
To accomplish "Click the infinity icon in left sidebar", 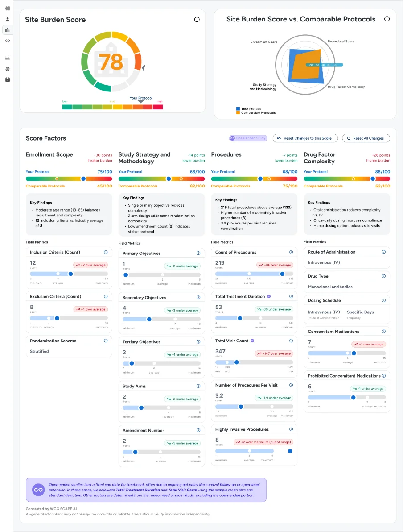I will 8,41.
